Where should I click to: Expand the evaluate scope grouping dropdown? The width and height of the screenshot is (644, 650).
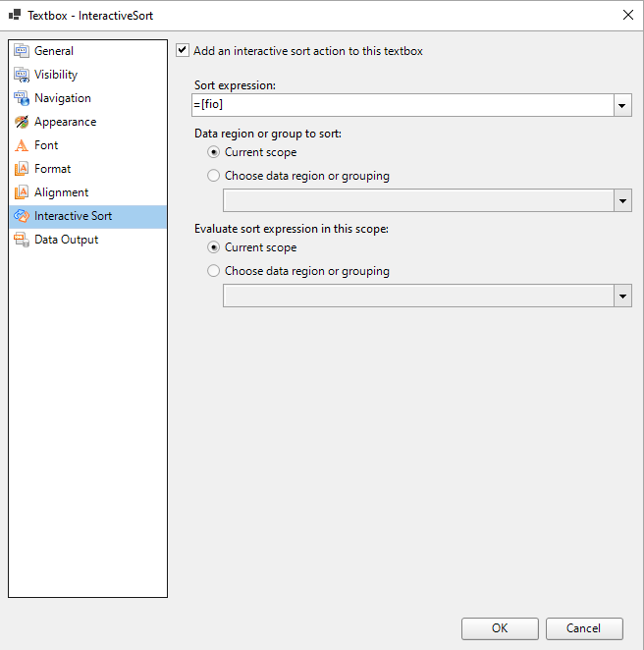622,296
